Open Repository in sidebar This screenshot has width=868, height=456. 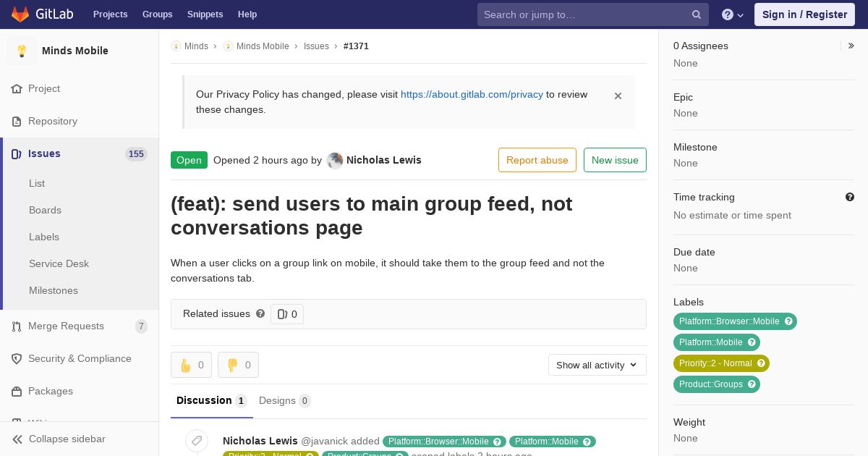pyautogui.click(x=80, y=121)
